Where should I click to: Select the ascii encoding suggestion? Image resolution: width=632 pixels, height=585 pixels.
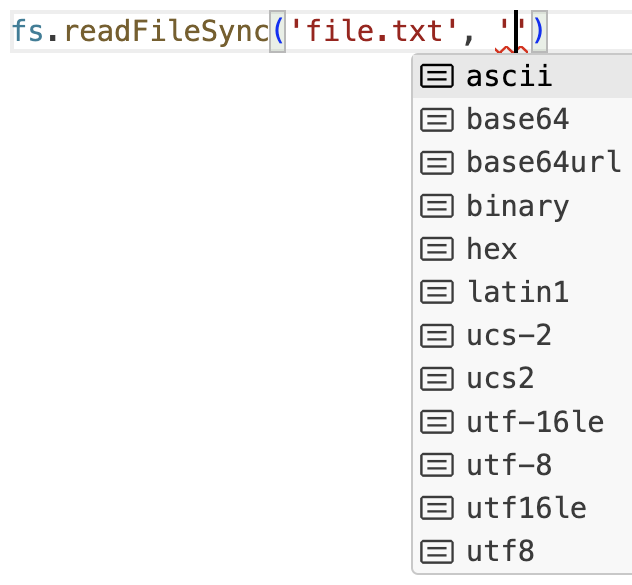509,76
